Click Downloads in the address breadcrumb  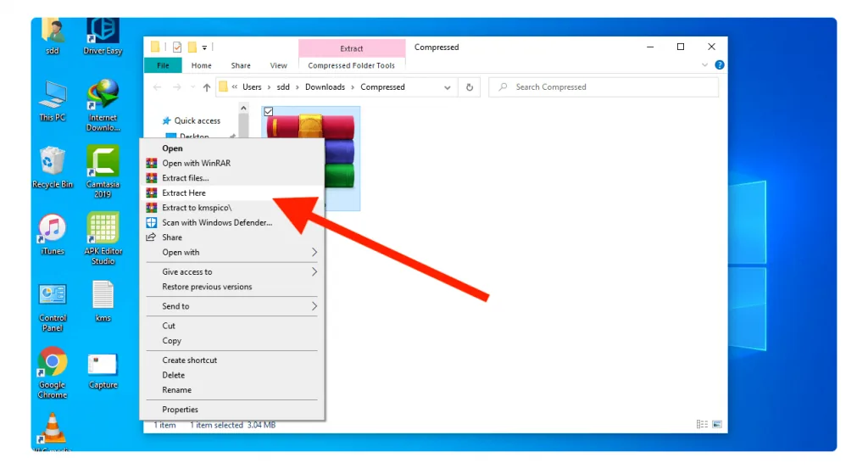325,87
